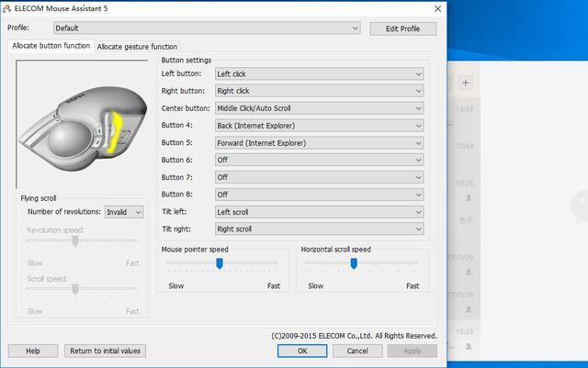Screen dimensions: 588x368
Task: Open the Profile dropdown
Action: click(x=206, y=28)
